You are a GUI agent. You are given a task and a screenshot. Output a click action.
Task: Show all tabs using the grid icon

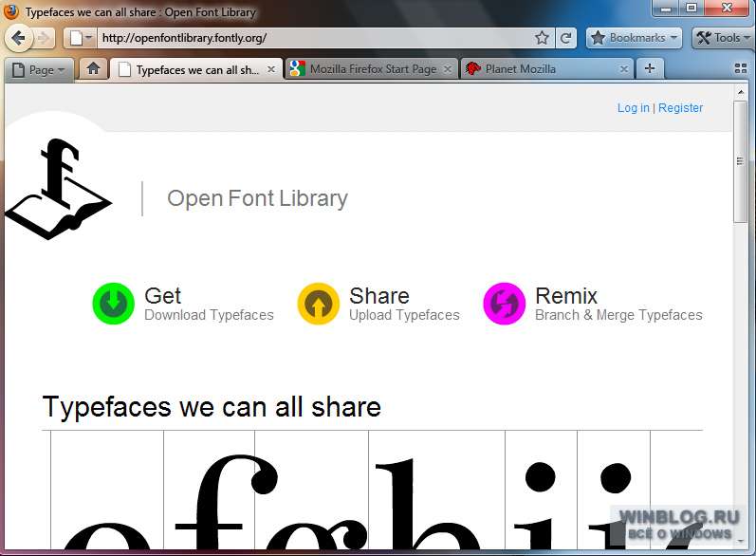tap(741, 68)
